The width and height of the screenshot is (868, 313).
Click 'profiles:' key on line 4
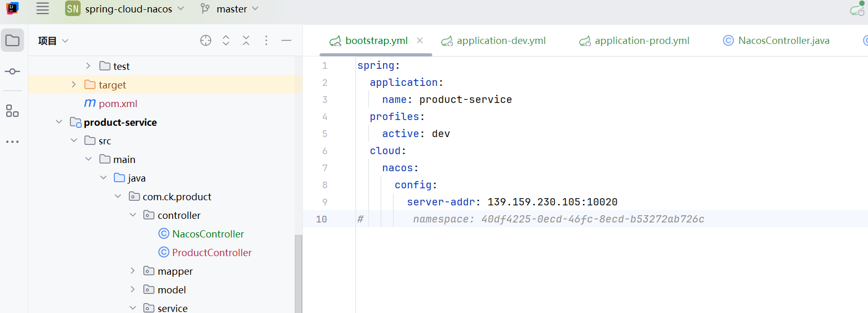tap(397, 116)
